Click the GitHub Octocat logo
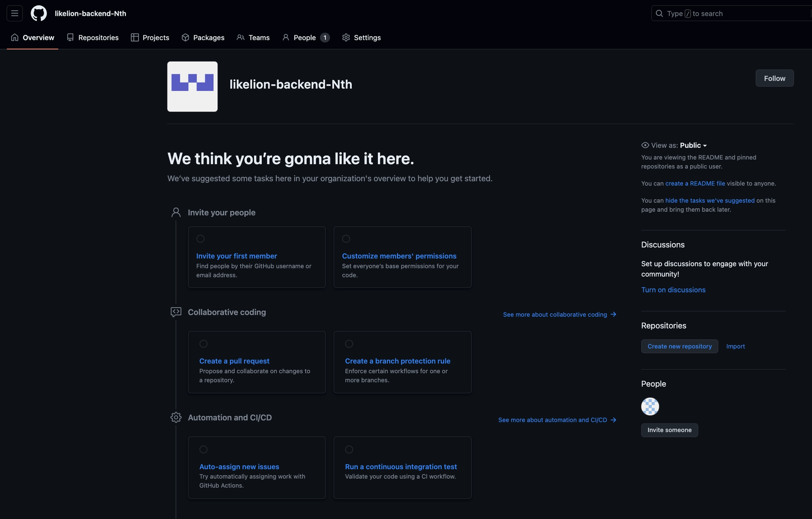812x519 pixels. [39, 13]
